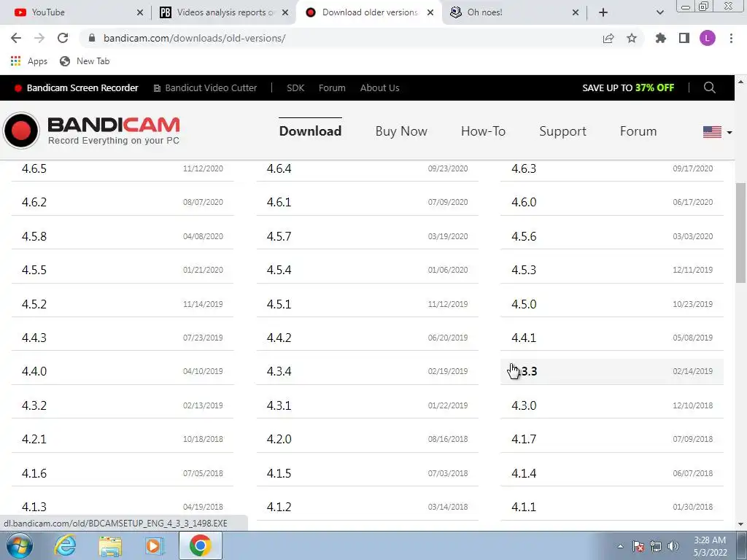The width and height of the screenshot is (747, 560).
Task: Click the volume speaker tray icon
Action: tap(673, 546)
